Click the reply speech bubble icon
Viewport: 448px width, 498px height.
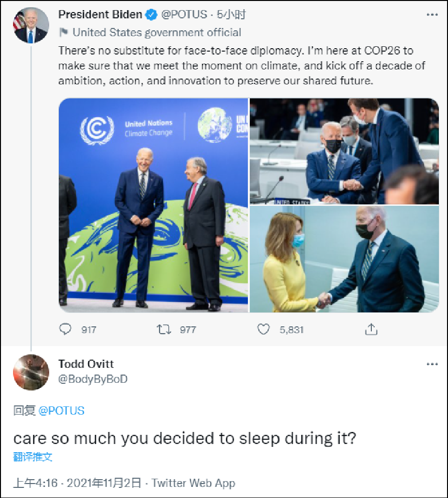pyautogui.click(x=65, y=329)
